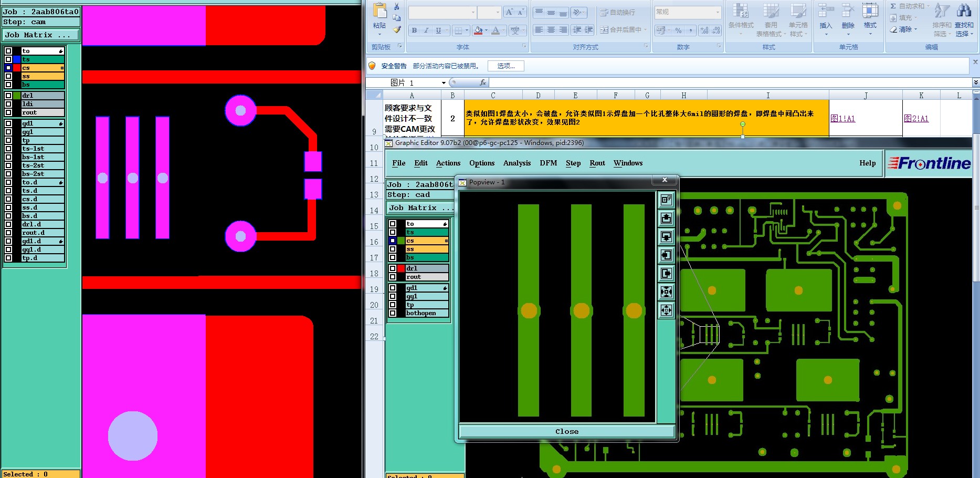Toggle the bs-2st layer checkbox
Image resolution: width=980 pixels, height=478 pixels.
[x=8, y=174]
